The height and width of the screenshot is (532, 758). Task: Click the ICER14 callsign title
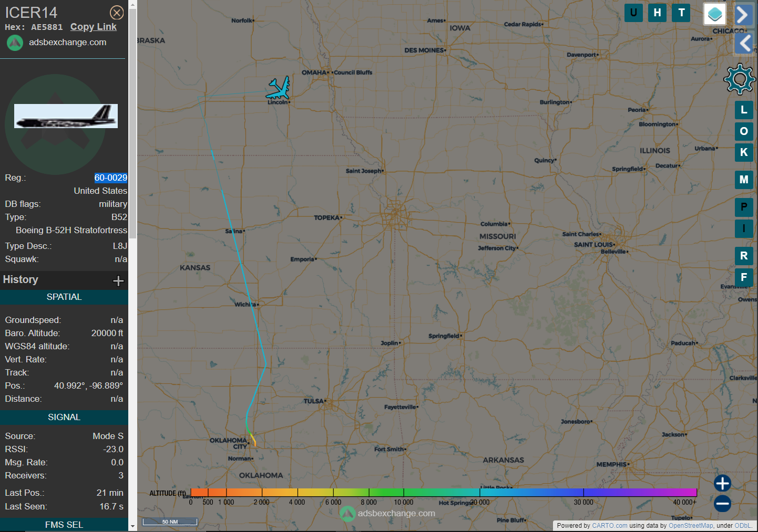tap(31, 13)
